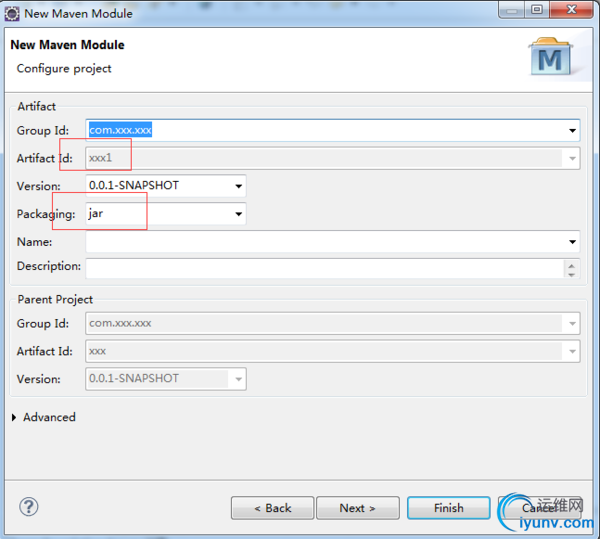
Task: Minimize the New Maven Module window
Action: pos(512,10)
